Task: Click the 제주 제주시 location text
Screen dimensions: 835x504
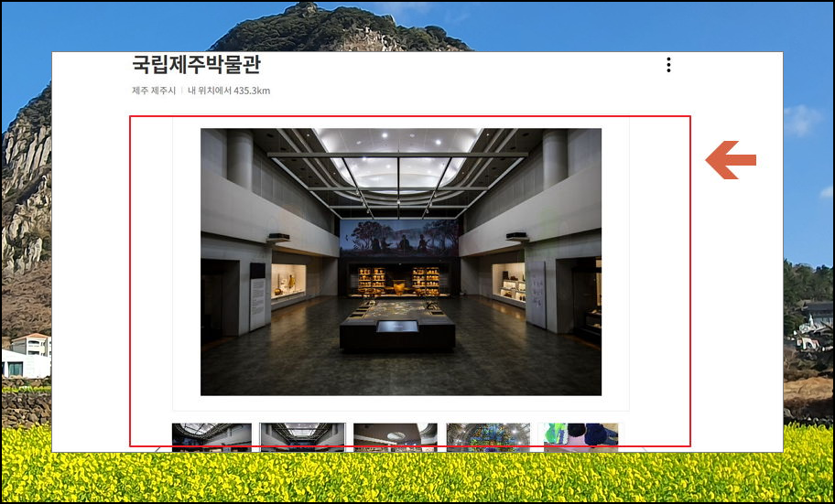Action: click(x=154, y=91)
